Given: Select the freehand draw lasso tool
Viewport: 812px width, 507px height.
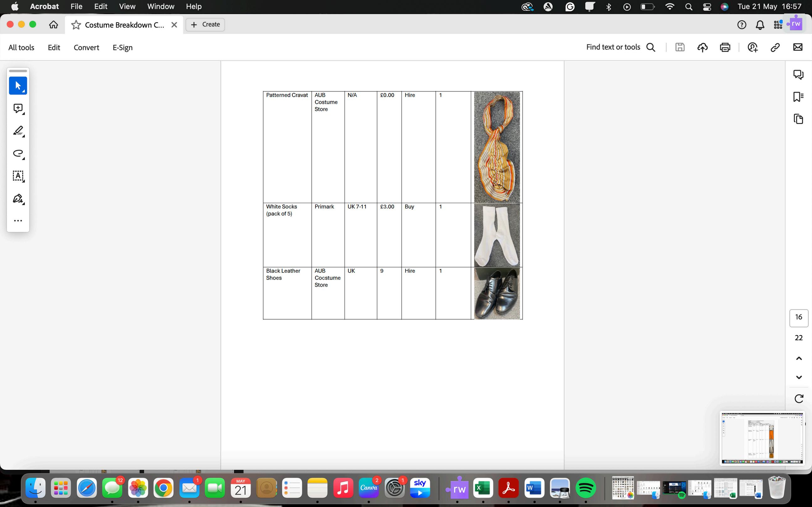Looking at the screenshot, I should pyautogui.click(x=18, y=154).
